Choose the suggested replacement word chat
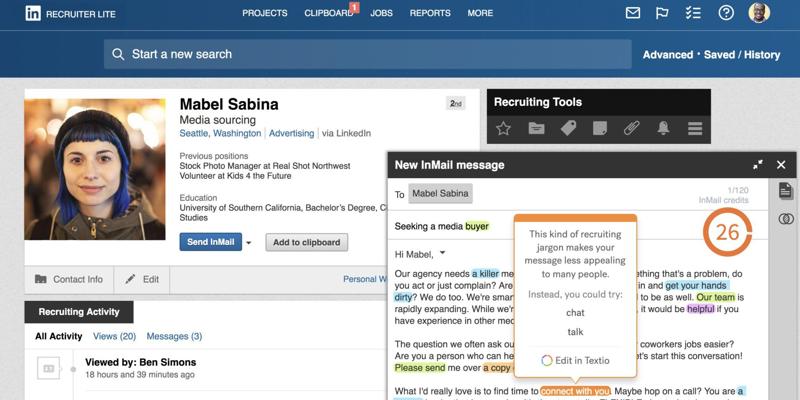Viewport: 800px width, 400px height. [575, 313]
